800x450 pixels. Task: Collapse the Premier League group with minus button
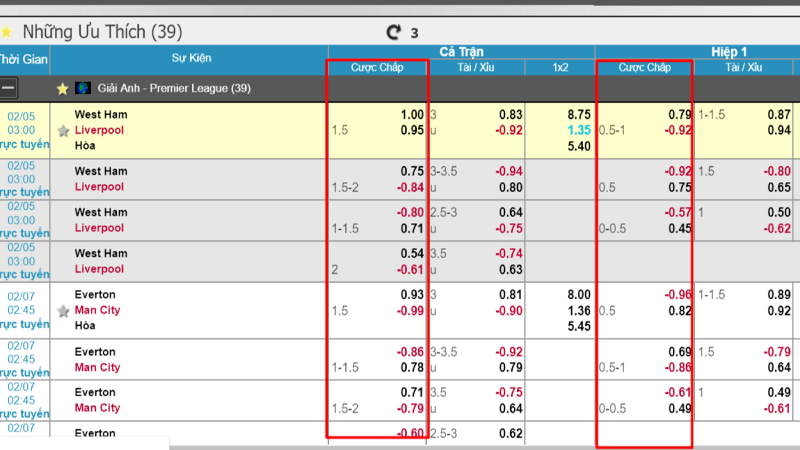[x=8, y=88]
